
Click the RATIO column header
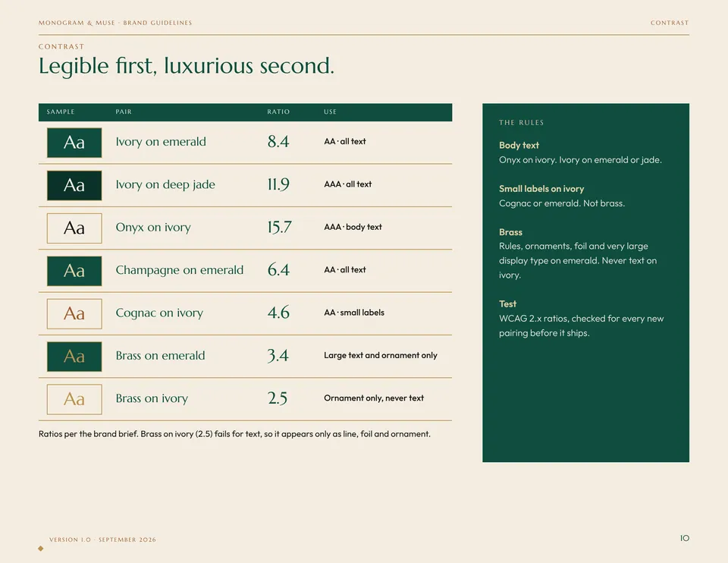pos(278,112)
